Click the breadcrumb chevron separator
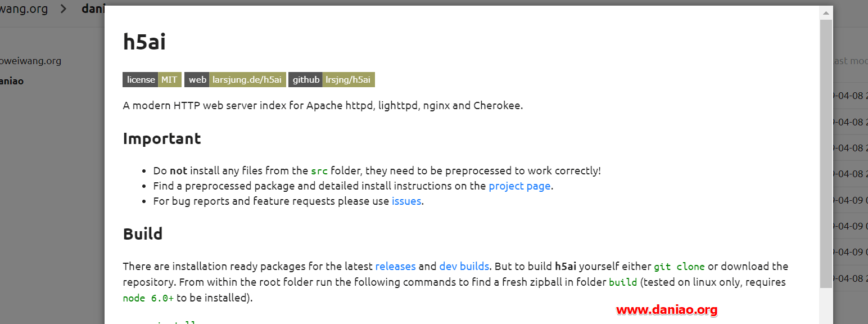Image resolution: width=868 pixels, height=324 pixels. point(64,9)
